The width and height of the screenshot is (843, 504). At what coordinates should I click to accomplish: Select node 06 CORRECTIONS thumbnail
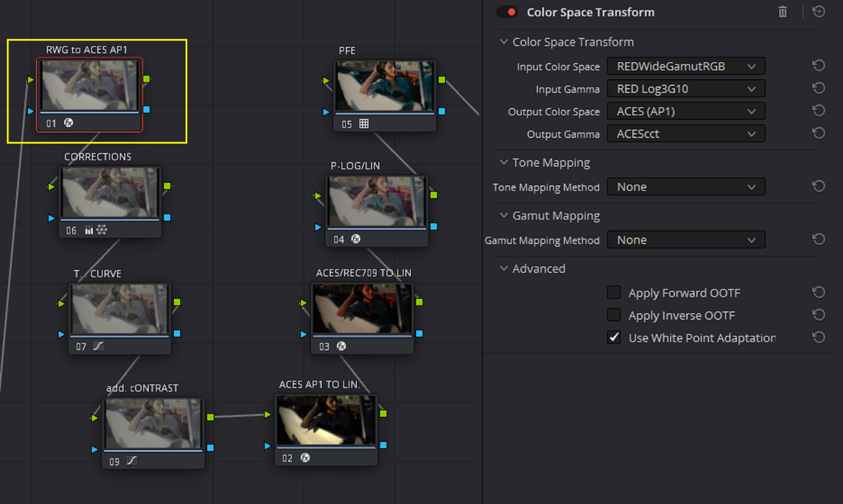111,193
